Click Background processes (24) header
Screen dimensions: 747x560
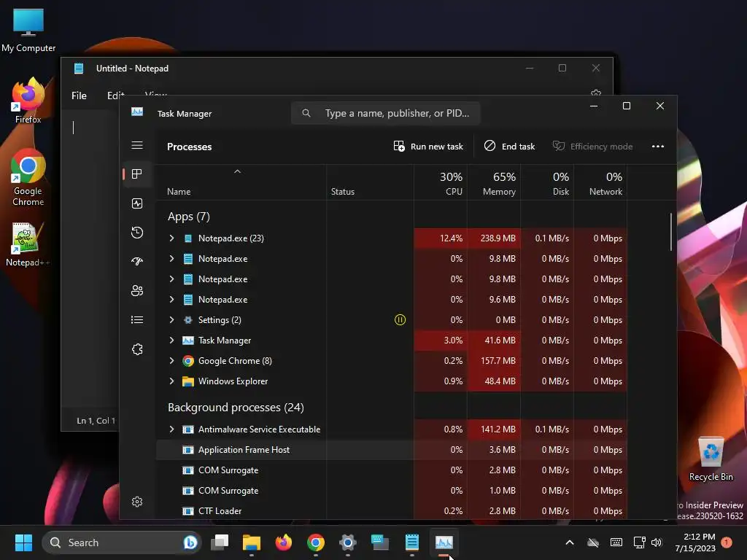(x=236, y=408)
